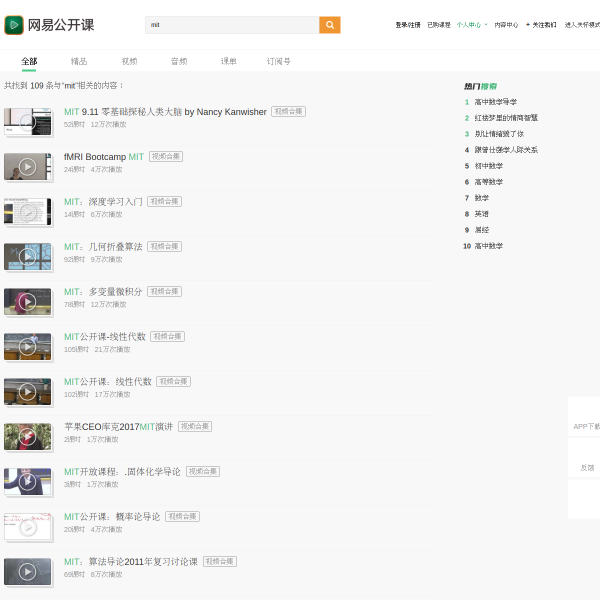The image size is (600, 600).
Task: Switch to the 视频 tab
Action: click(x=129, y=61)
